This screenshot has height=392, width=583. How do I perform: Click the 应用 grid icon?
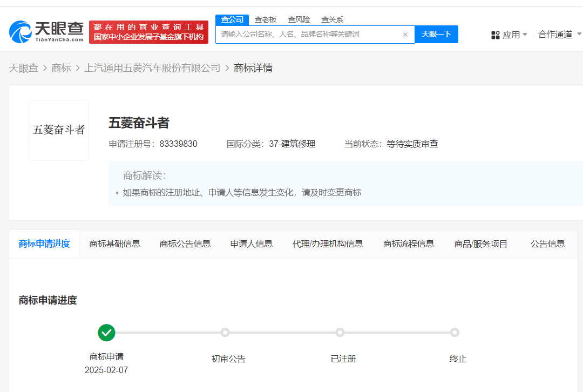point(495,35)
